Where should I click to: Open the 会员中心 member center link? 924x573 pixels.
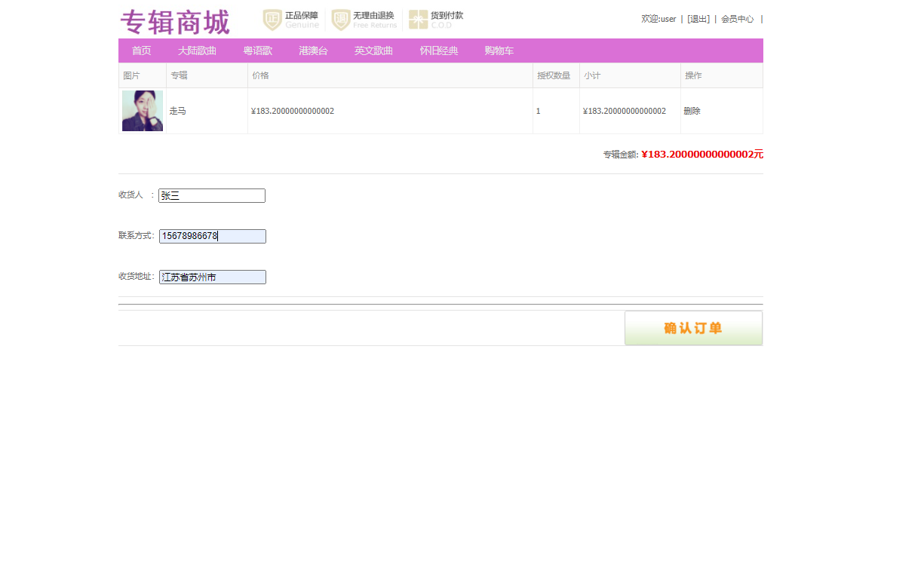[x=737, y=19]
